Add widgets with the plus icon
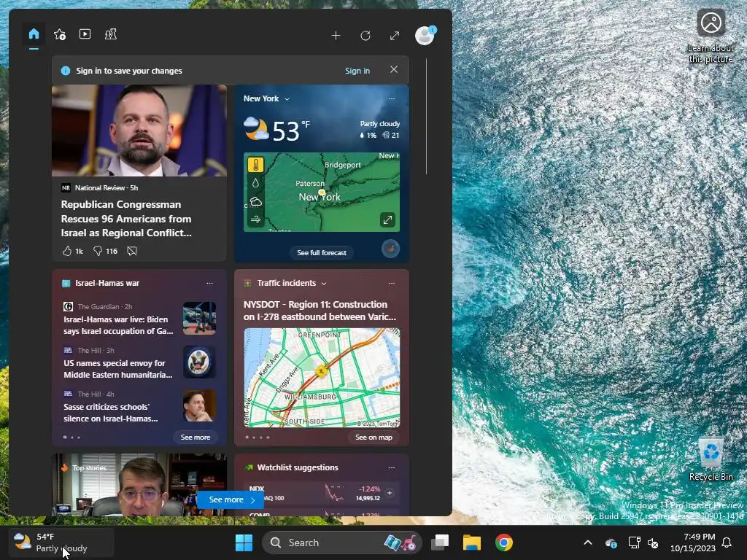 tap(336, 36)
